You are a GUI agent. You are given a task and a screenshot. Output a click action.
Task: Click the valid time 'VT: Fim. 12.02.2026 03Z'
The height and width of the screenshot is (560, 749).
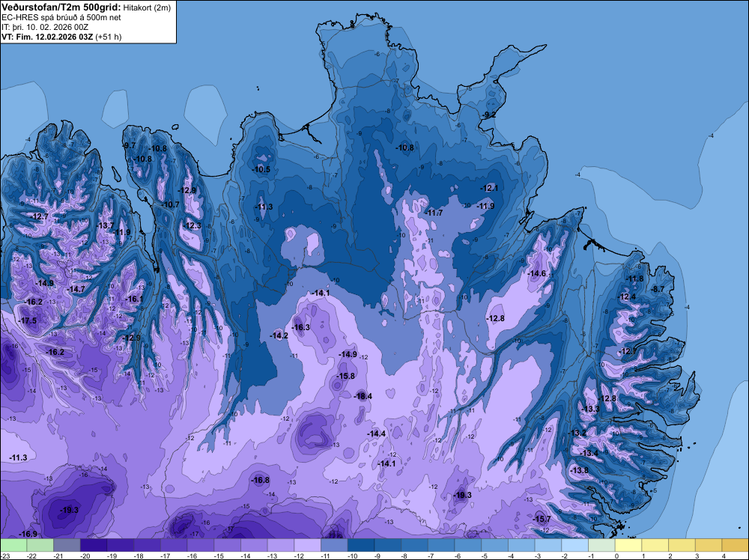pos(47,37)
